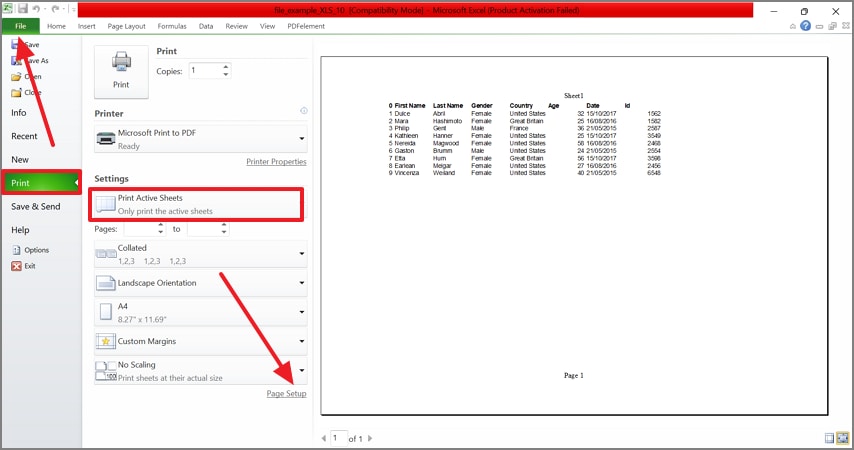854x450 pixels.
Task: Go to the previous preview page arrow
Action: pos(324,438)
